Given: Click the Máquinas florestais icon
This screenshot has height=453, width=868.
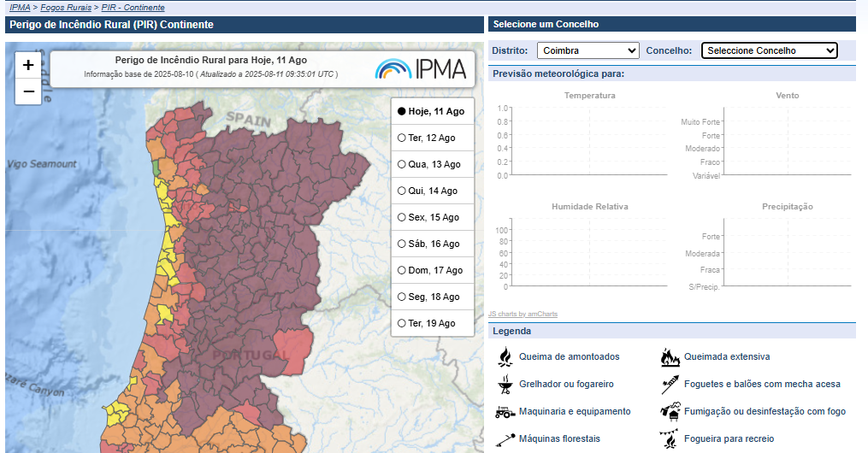Looking at the screenshot, I should point(505,438).
